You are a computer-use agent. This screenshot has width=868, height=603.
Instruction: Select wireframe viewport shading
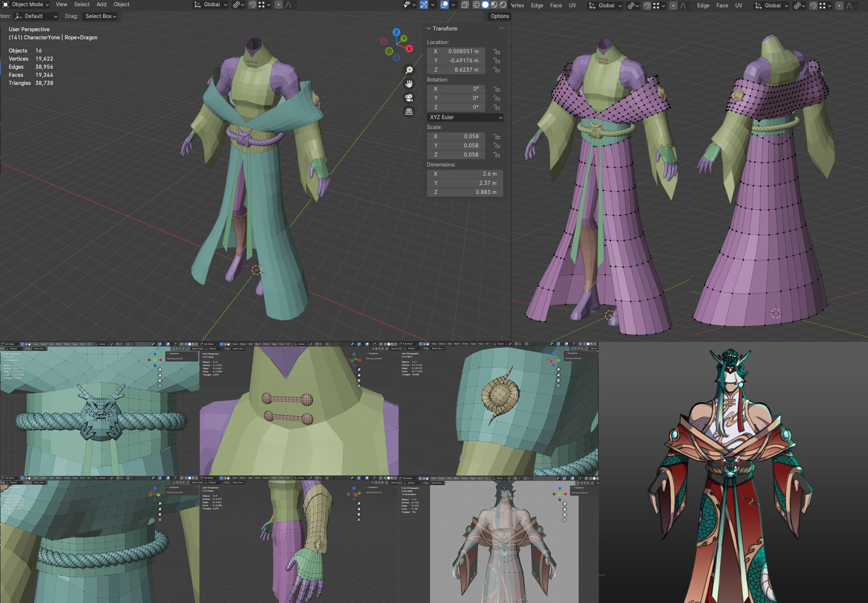[476, 5]
